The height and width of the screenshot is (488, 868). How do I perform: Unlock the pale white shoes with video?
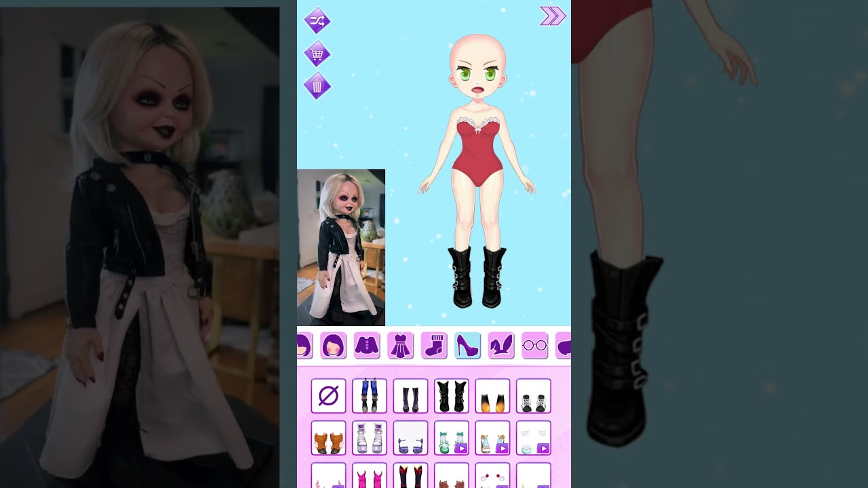pos(534,438)
